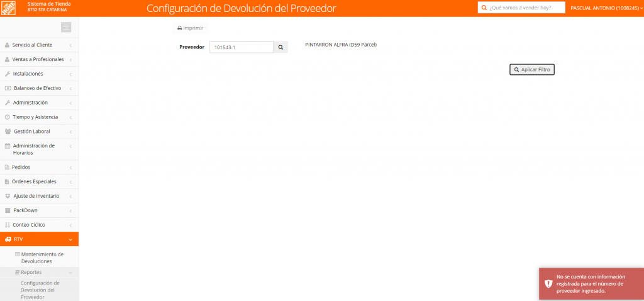The width and height of the screenshot is (644, 301).
Task: Open Administración de Horarios menu item
Action: click(x=40, y=149)
